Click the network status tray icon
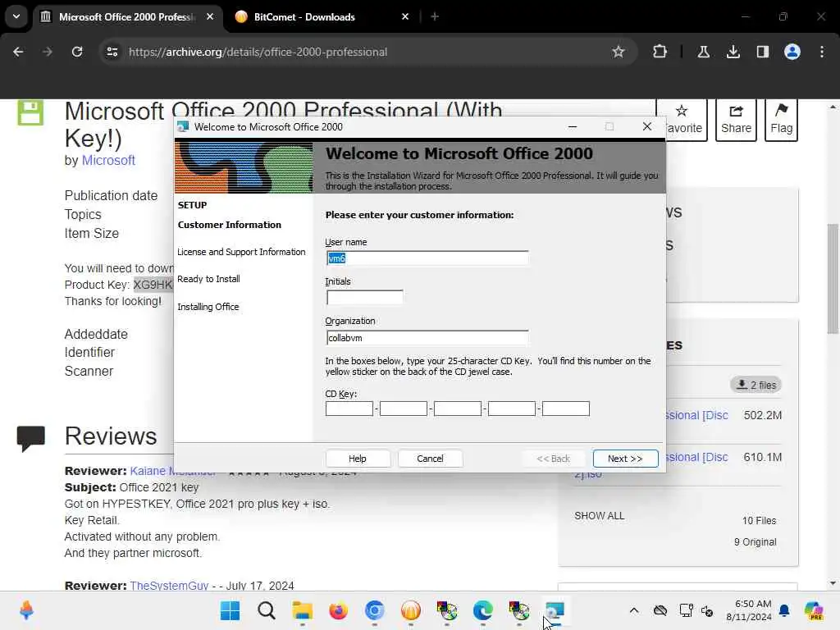This screenshot has width=840, height=630. click(x=686, y=610)
